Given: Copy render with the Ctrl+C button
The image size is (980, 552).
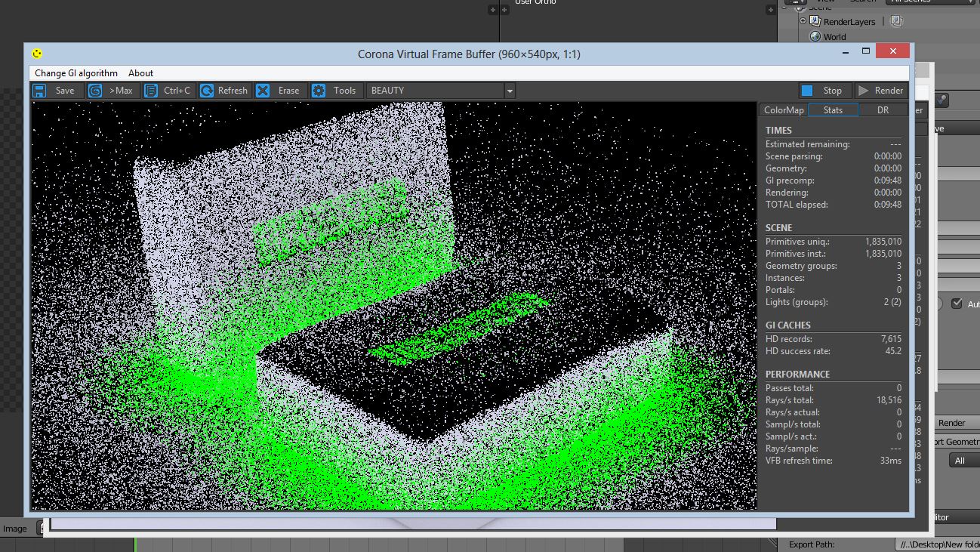Looking at the screenshot, I should tap(169, 91).
